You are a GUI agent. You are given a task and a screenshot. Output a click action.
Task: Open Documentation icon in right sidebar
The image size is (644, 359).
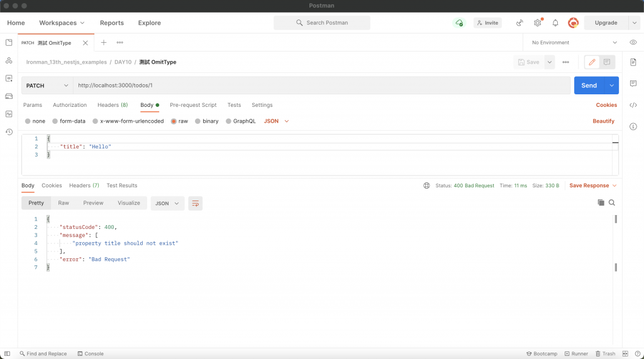pyautogui.click(x=633, y=62)
